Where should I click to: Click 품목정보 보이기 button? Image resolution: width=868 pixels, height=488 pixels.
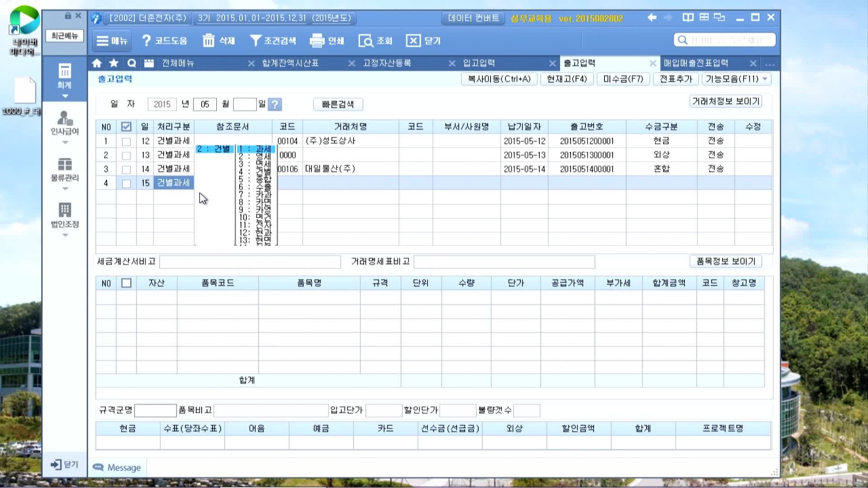point(726,261)
